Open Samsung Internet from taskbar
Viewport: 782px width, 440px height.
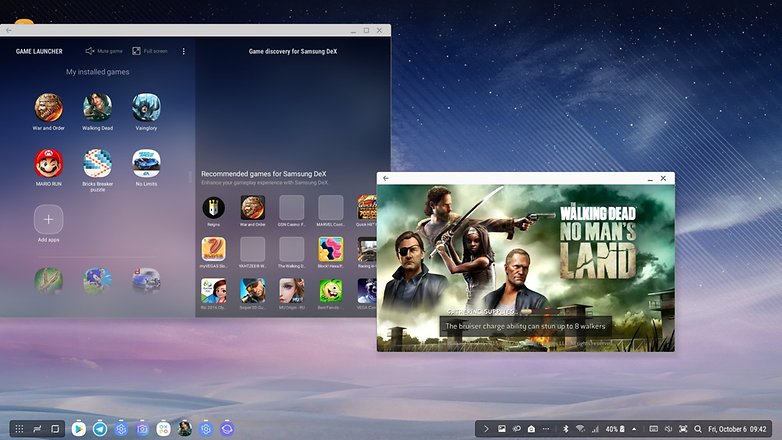(x=227, y=429)
